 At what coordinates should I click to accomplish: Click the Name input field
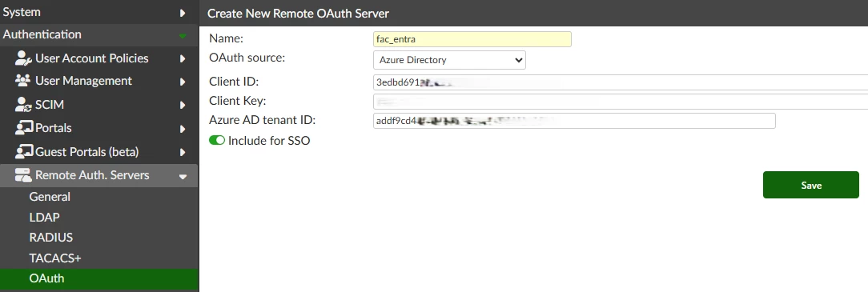[472, 39]
